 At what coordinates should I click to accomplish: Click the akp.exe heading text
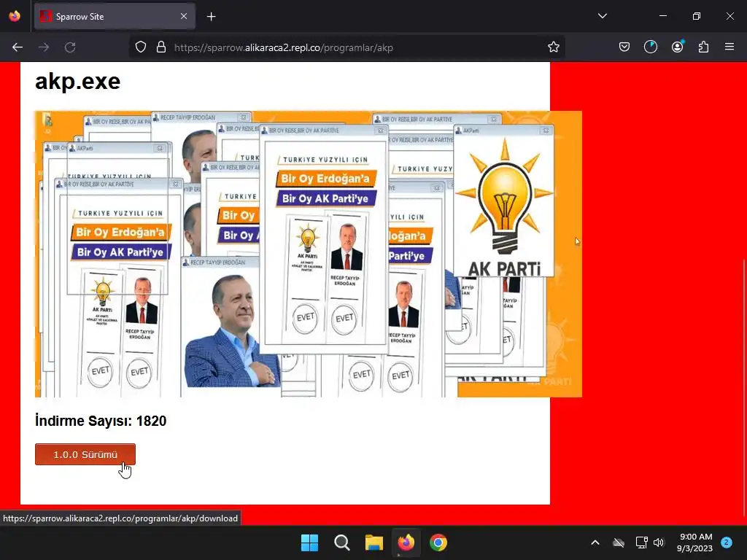(77, 82)
